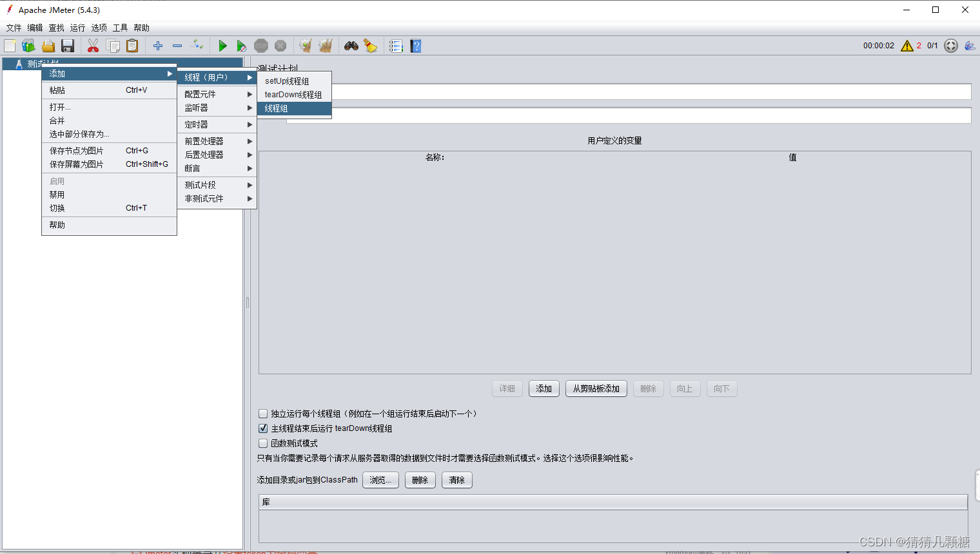Expand the 添加 submenu entry

tap(109, 73)
